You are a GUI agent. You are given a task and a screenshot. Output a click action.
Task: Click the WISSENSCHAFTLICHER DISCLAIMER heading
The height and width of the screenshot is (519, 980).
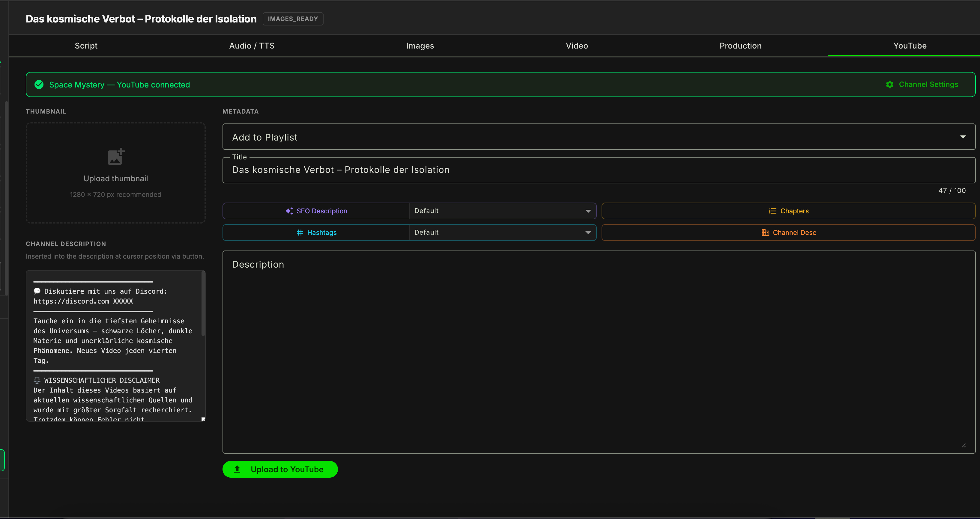102,380
